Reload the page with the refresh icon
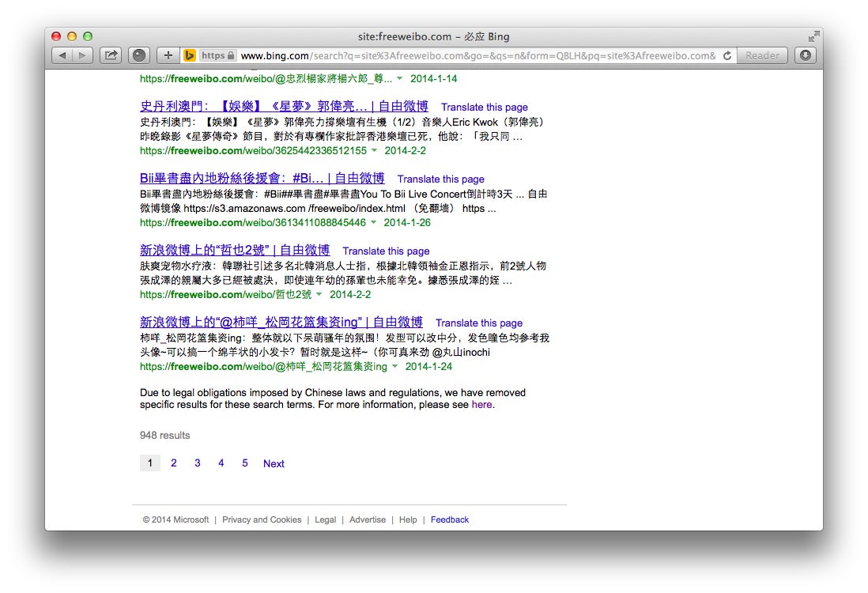Viewport: 868px width, 593px height. point(727,55)
